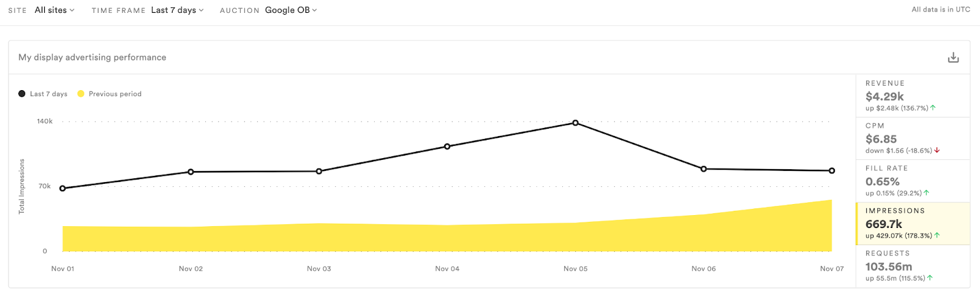The image size is (980, 296).
Task: Expand the Time Frame Last 7 days selector
Action: 178,10
